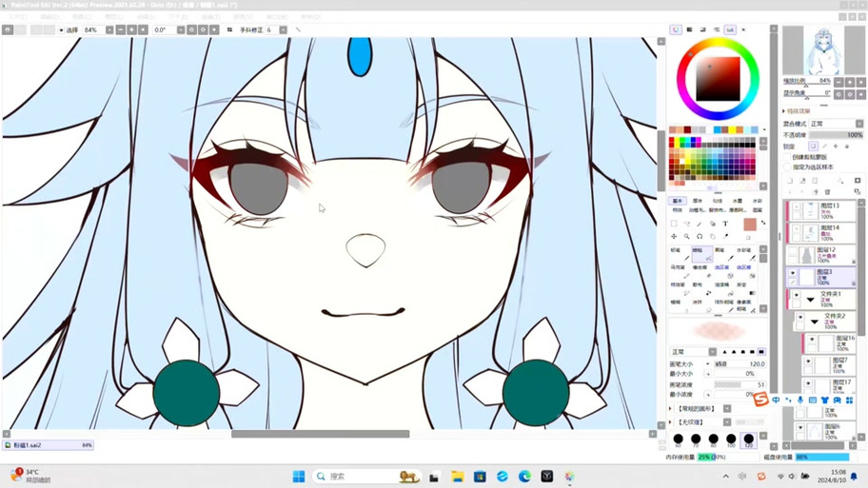Image resolution: width=868 pixels, height=488 pixels.
Task: Hide layer 图层3 using its eye icon
Action: 792,273
